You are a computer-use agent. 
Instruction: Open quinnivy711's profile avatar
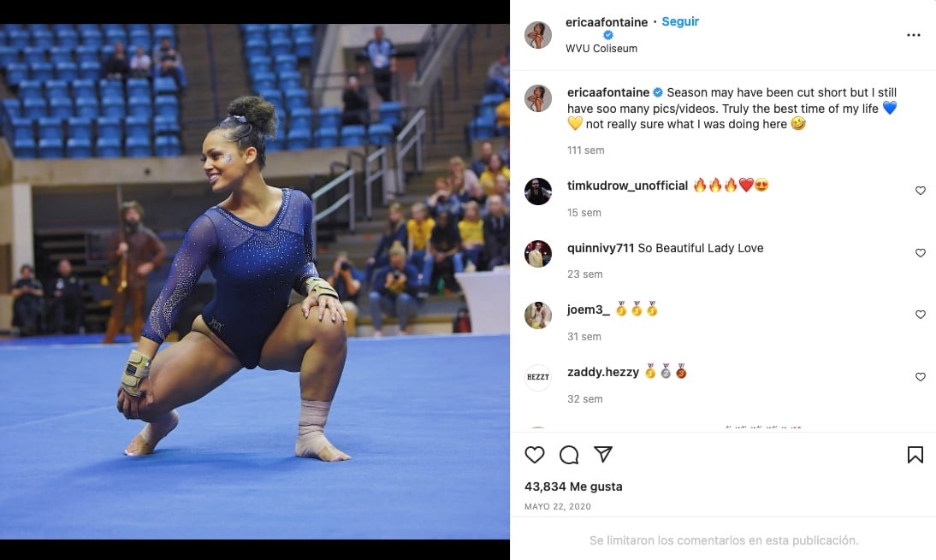538,253
